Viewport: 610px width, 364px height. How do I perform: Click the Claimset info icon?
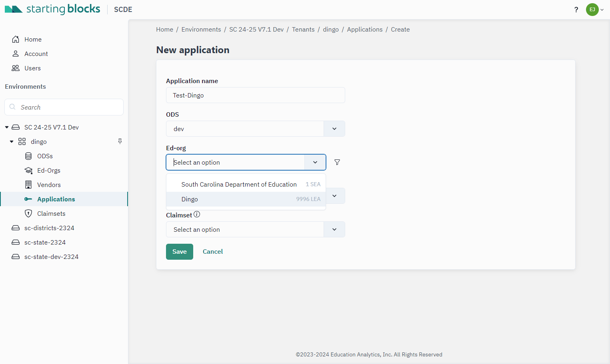tap(197, 215)
